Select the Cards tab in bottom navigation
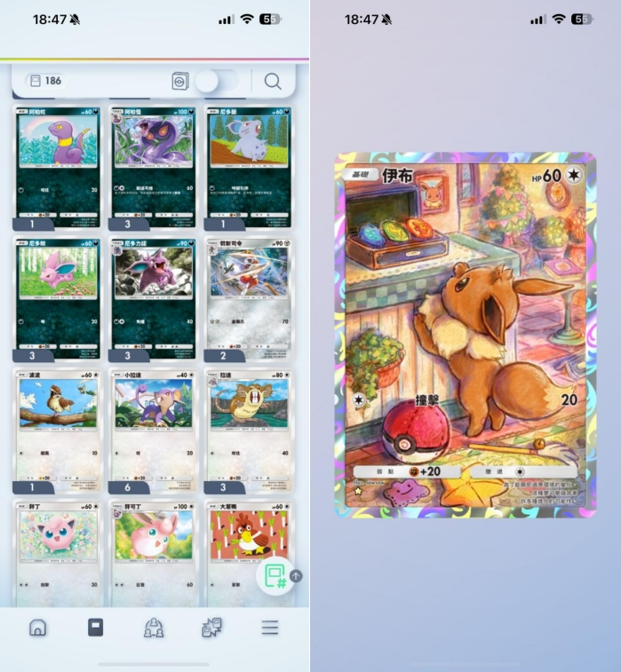The width and height of the screenshot is (621, 672). (x=95, y=628)
